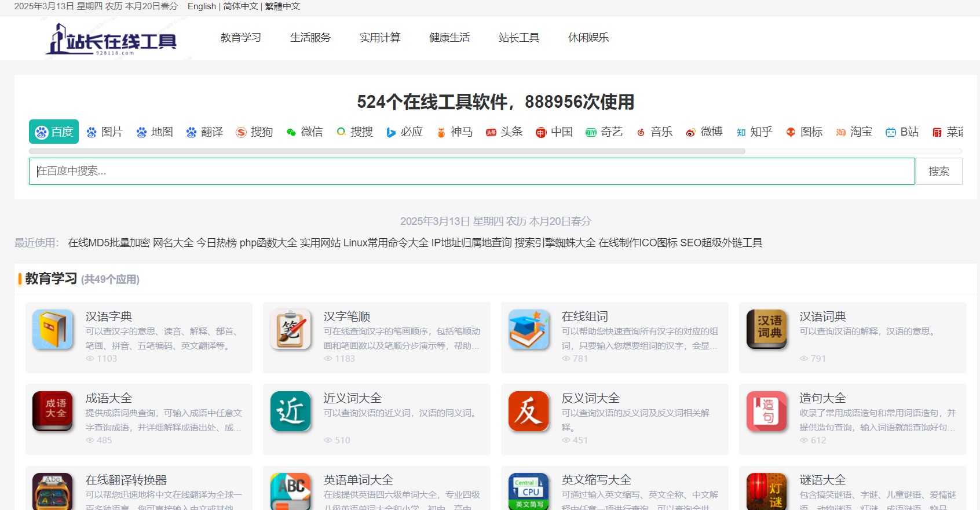This screenshot has height=510, width=980.
Task: Switch language to English
Action: [x=202, y=6]
